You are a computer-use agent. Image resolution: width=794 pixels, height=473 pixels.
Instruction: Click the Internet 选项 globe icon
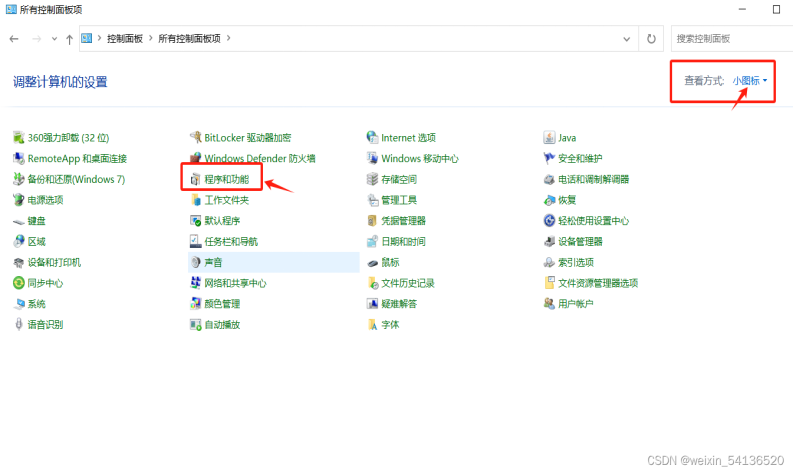372,137
